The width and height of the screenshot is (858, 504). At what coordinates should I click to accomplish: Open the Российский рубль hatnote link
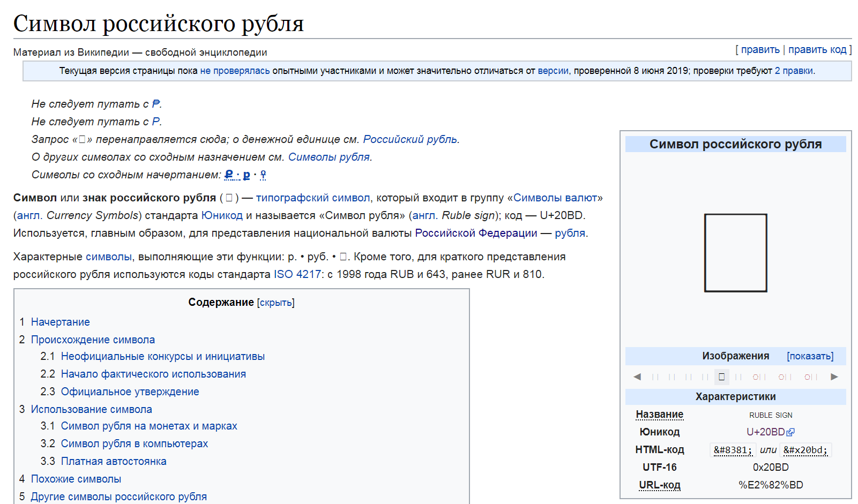click(x=410, y=139)
